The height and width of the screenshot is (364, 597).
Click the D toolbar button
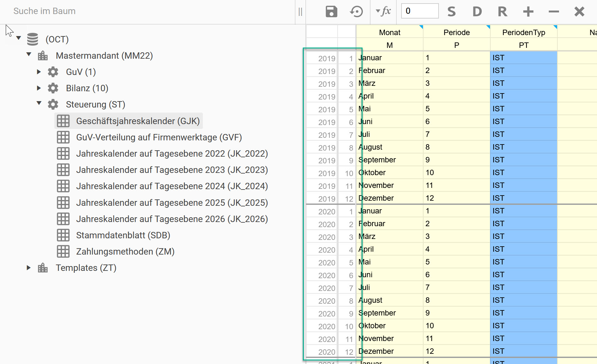point(477,11)
